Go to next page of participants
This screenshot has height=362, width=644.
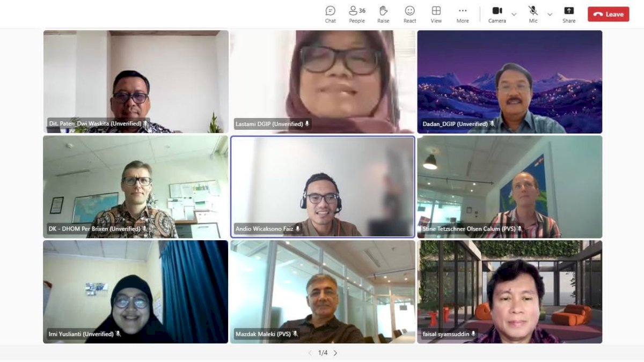[x=335, y=353]
